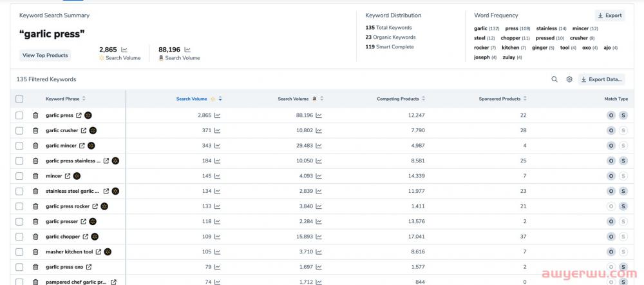
Task: Delete the garlic press keyword row
Action: pos(35,115)
